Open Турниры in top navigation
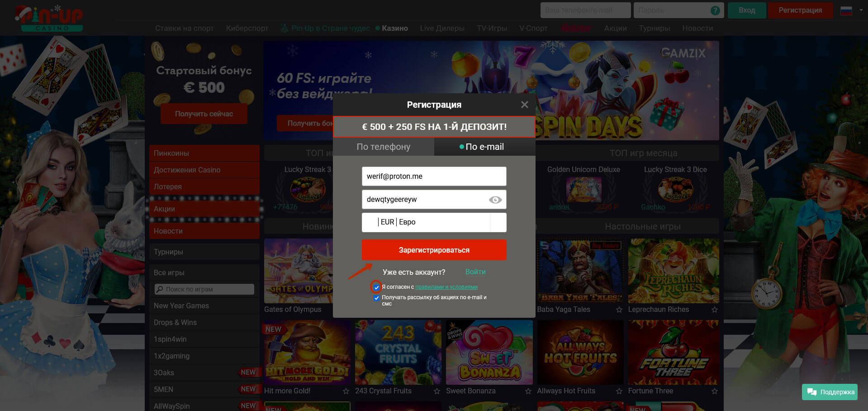This screenshot has height=411, width=868. 654,28
